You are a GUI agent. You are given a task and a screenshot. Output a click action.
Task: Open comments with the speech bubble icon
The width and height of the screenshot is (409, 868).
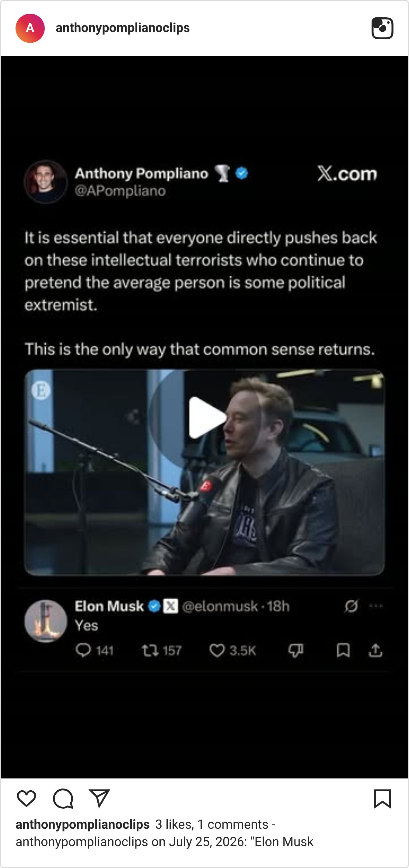[x=63, y=798]
